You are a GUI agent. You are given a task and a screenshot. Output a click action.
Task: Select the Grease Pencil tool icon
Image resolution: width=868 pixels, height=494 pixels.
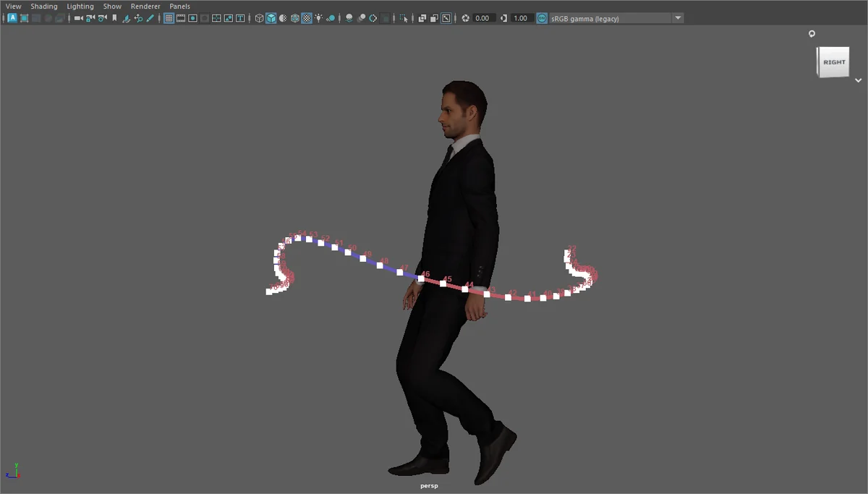[x=150, y=18]
